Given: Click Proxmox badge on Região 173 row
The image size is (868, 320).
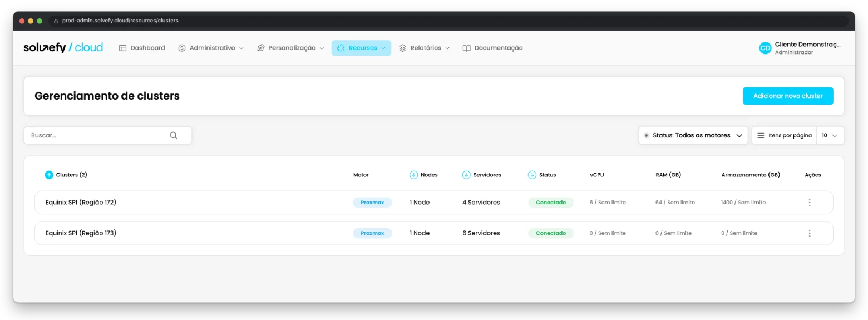Looking at the screenshot, I should pos(372,233).
